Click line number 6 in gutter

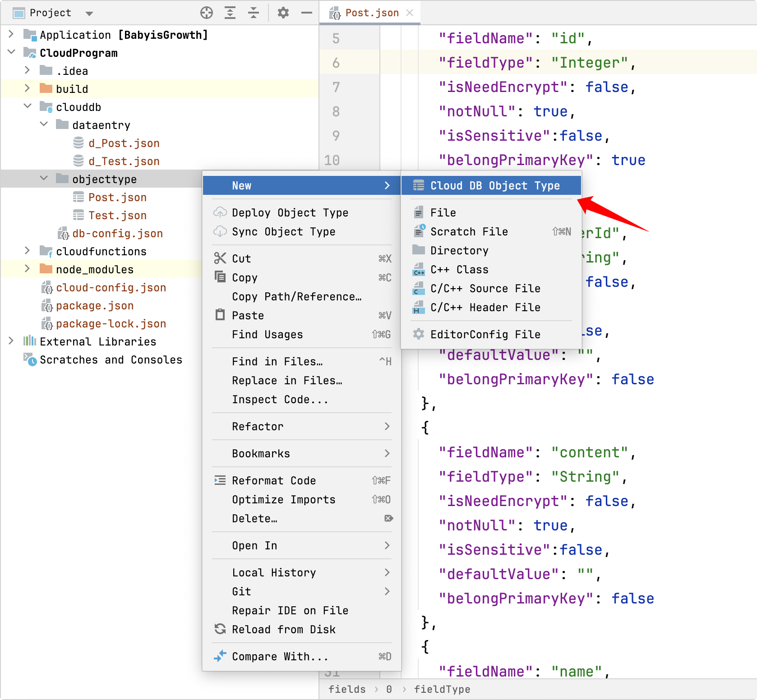coord(336,63)
